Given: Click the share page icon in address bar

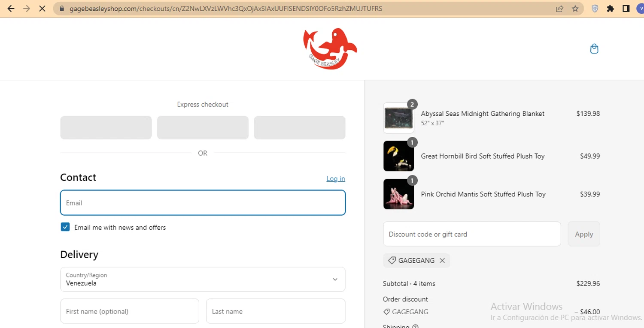Looking at the screenshot, I should tap(559, 9).
